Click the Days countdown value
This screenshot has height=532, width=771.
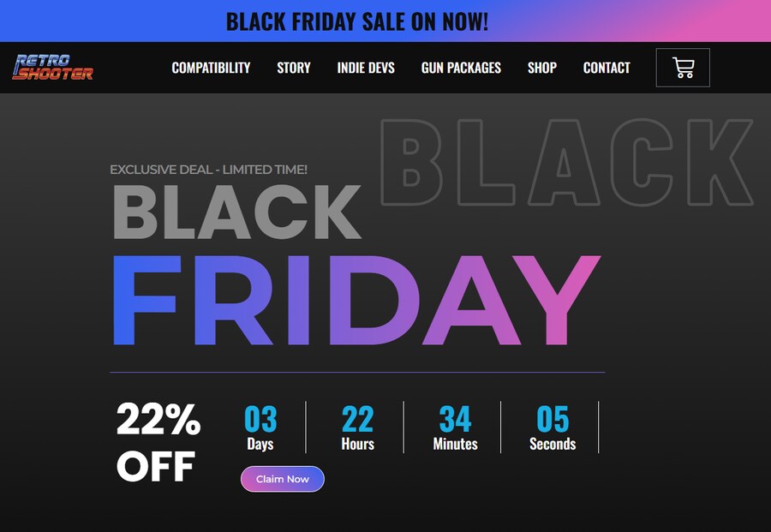[260, 420]
